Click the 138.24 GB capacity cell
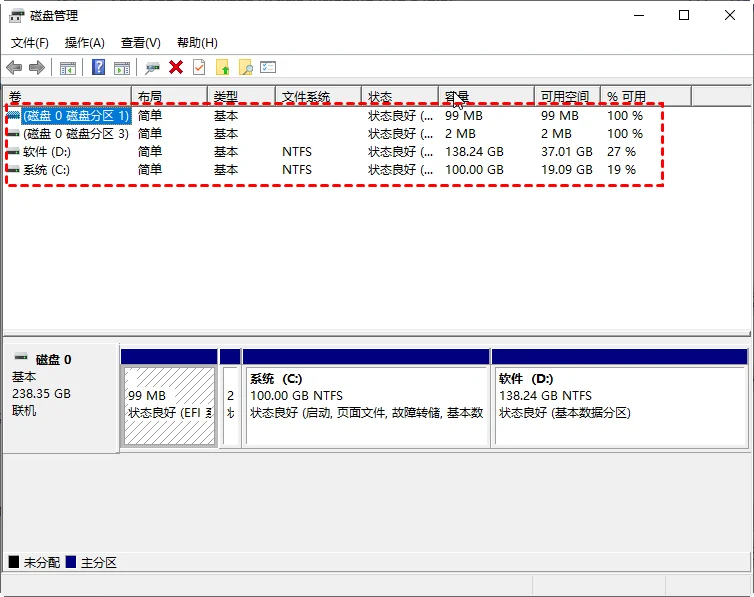This screenshot has width=754, height=597. pyautogui.click(x=474, y=152)
